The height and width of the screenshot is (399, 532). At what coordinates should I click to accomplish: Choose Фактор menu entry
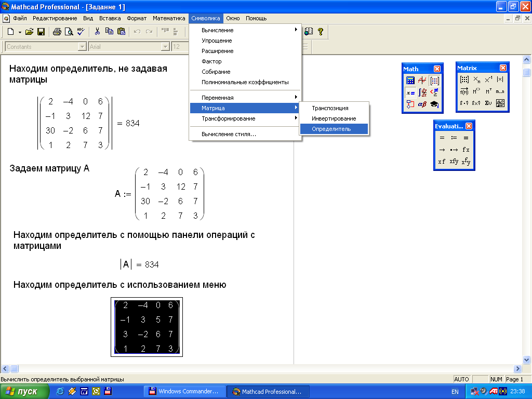245,61
